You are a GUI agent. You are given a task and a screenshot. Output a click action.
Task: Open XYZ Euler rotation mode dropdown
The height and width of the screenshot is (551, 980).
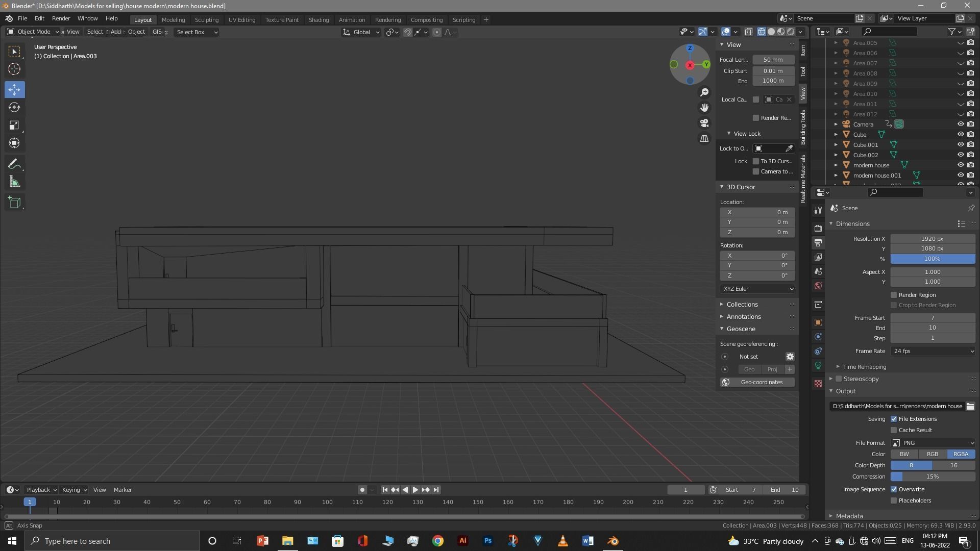tap(757, 289)
